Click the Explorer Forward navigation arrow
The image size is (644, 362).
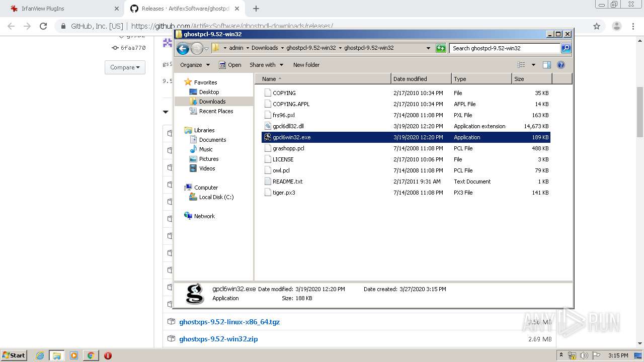[x=197, y=48]
